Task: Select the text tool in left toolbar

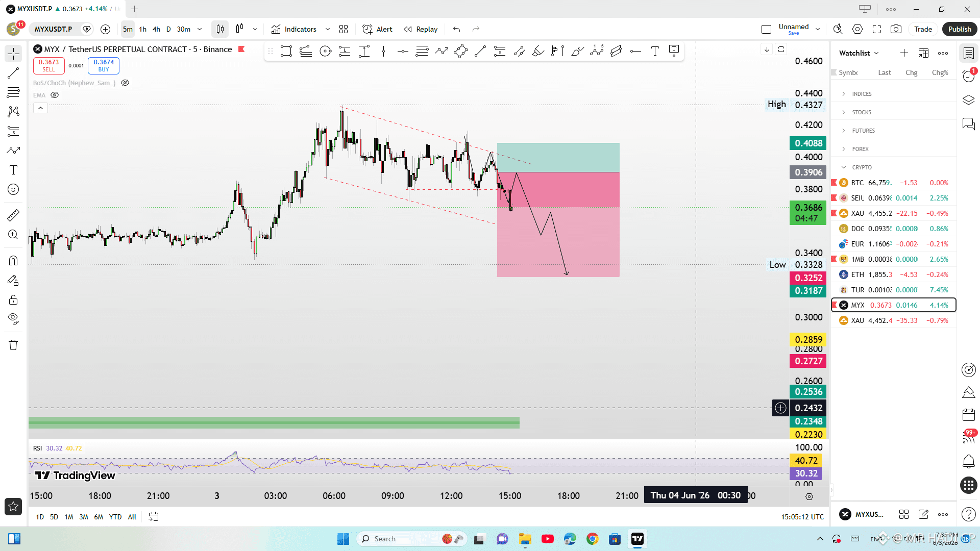Action: pyautogui.click(x=13, y=170)
